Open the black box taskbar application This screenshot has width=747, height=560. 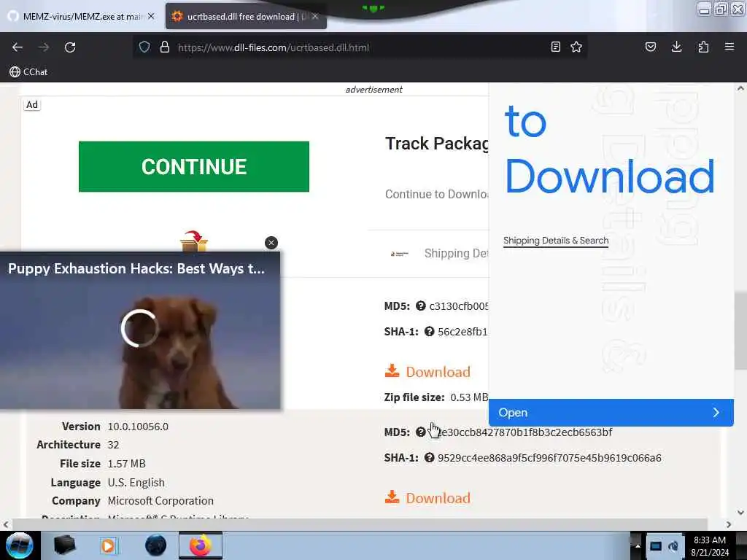click(x=64, y=545)
